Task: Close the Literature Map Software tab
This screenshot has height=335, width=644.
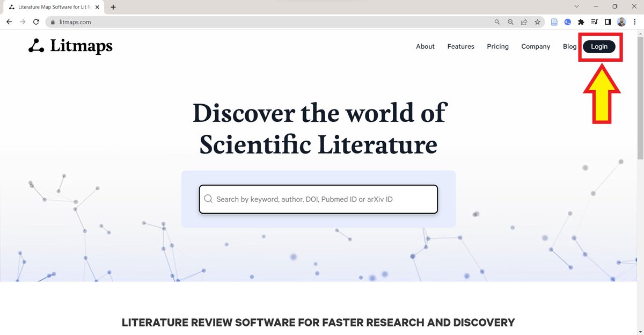Action: click(97, 8)
